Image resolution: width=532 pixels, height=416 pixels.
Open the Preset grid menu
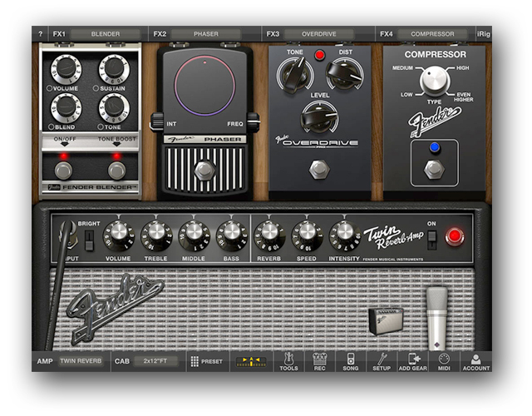click(x=207, y=361)
